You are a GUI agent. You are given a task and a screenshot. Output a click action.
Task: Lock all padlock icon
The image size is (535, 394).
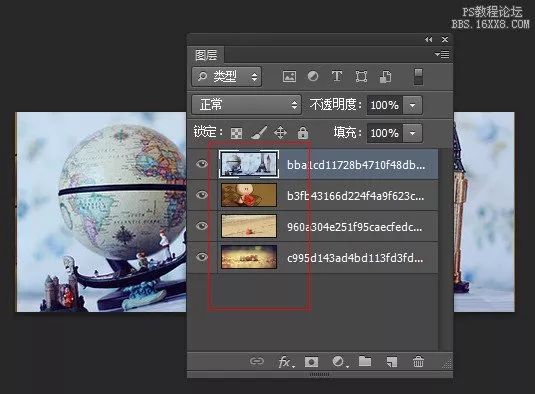[x=303, y=132]
